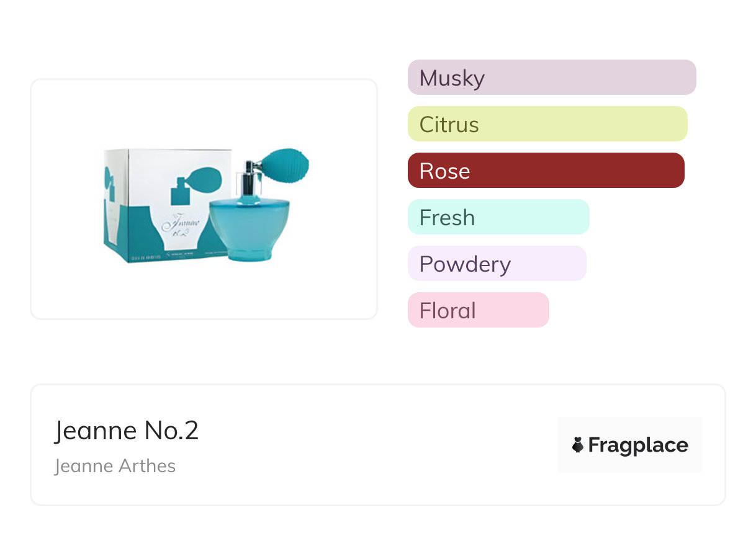Select the Powdery accord bar
Viewport: 756px width, 536px height.
497,264
